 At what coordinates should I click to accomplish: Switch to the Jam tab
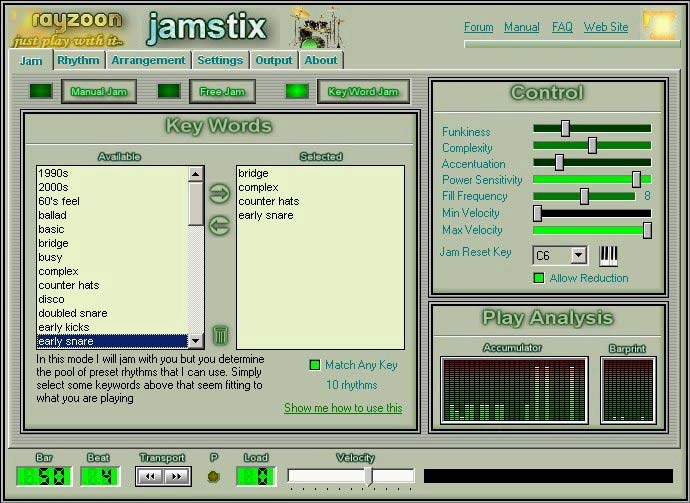31,60
